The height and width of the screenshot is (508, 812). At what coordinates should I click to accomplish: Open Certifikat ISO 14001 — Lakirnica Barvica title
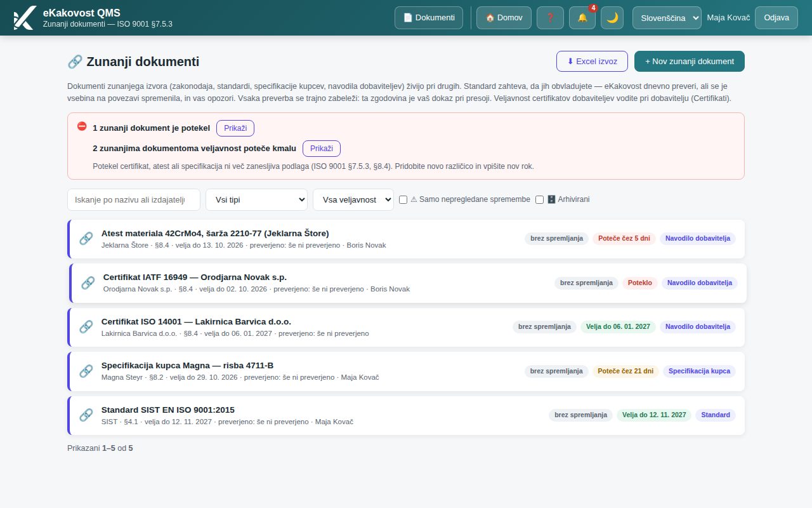[x=196, y=321]
